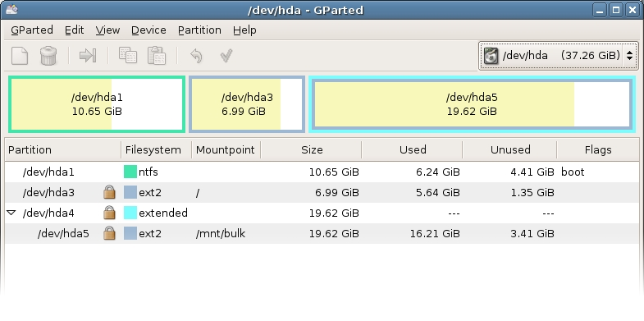Collapse the /dev/hda4 extended partition row
Viewport: 644px width, 321px height.
pyautogui.click(x=11, y=213)
